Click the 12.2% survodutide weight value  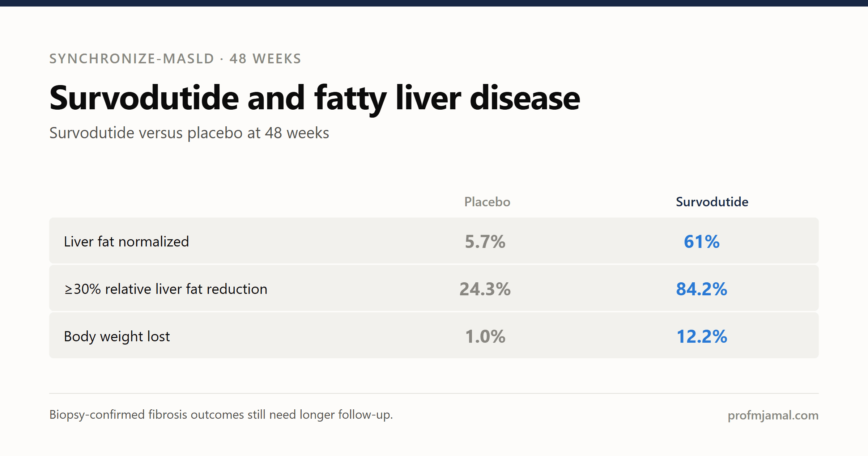(702, 337)
